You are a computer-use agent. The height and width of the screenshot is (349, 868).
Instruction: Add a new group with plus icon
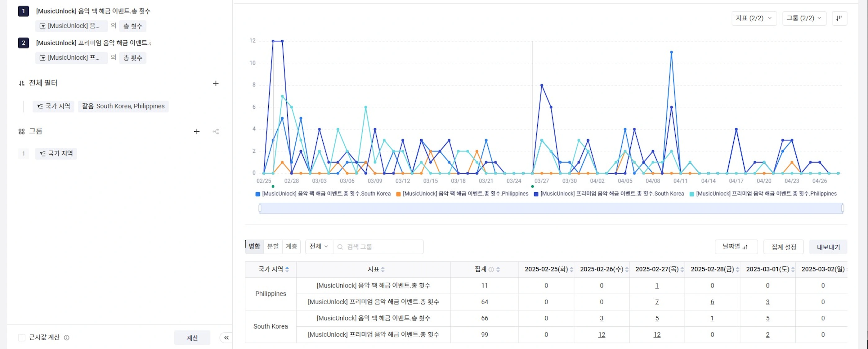197,132
